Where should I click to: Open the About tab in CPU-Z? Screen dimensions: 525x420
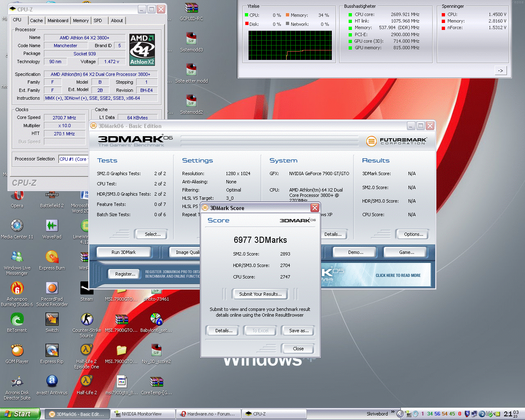pos(117,21)
